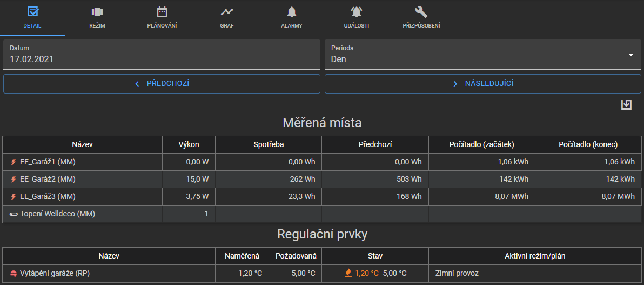Viewport: 644px width, 285px height.
Task: Click Regulační prvky heading
Action: (x=322, y=234)
